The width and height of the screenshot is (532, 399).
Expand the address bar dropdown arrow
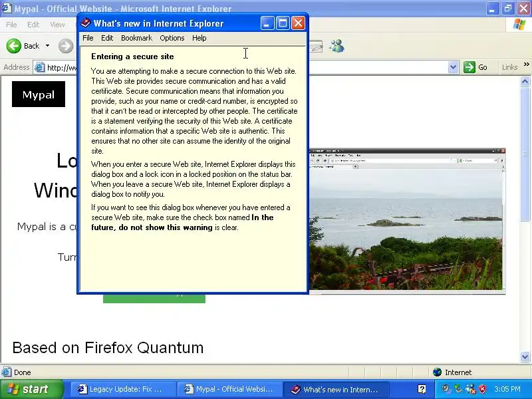[453, 67]
